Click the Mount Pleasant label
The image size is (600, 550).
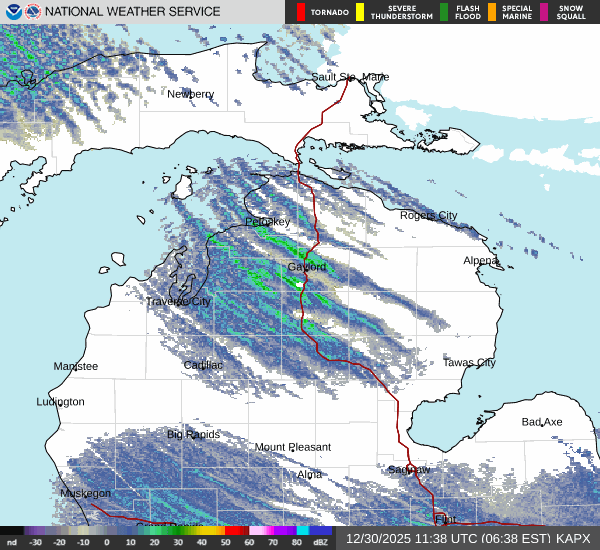click(292, 447)
